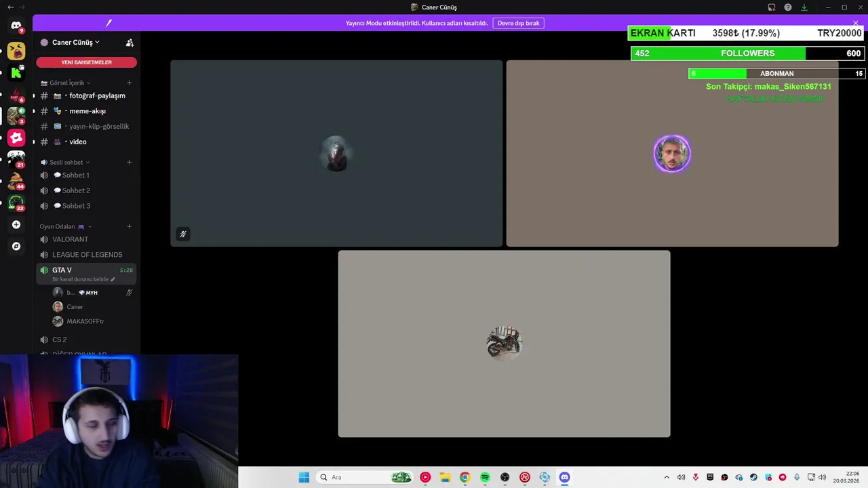Close the purple Yayıncı Modu banner
The height and width of the screenshot is (488, 868).
coord(856,23)
